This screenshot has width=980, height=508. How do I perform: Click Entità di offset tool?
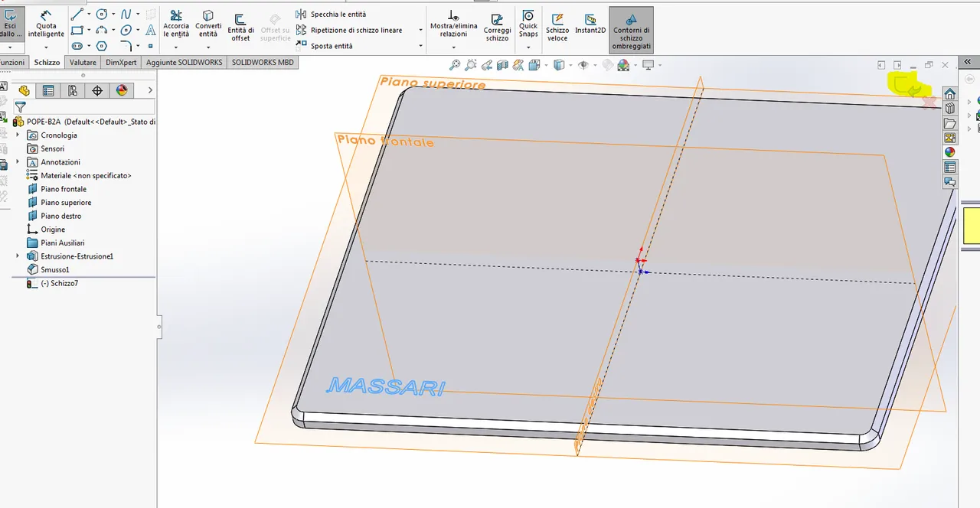(240, 27)
